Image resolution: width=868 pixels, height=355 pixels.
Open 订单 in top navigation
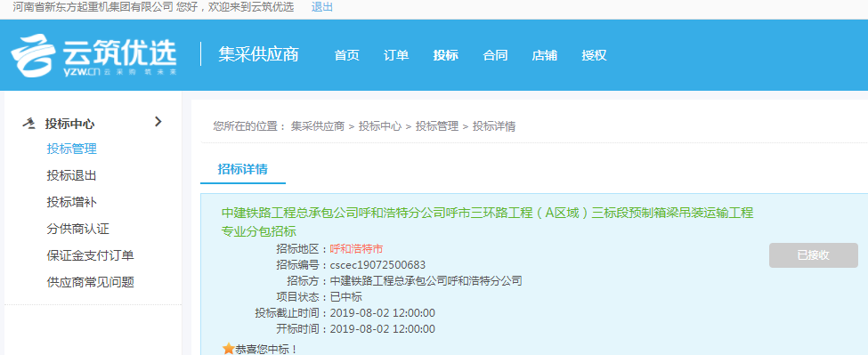coord(396,55)
